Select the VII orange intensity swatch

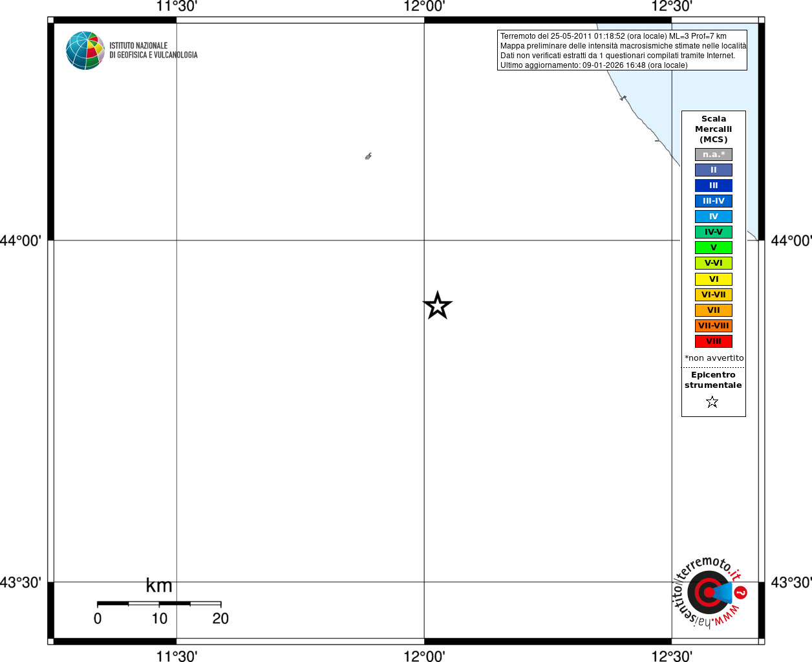pyautogui.click(x=714, y=310)
